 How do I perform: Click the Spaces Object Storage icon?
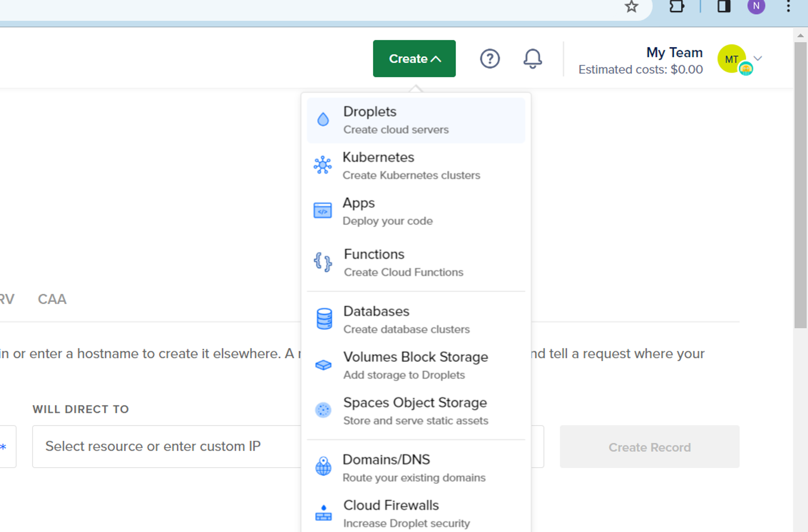pos(323,410)
